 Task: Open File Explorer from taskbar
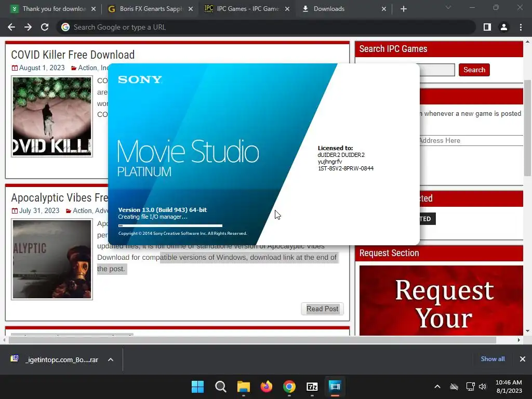point(243,387)
